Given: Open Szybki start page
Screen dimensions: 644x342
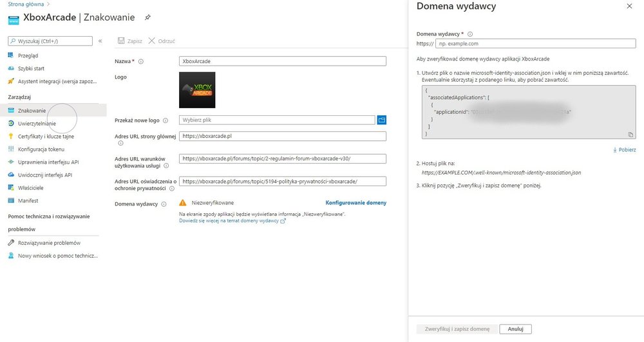Looking at the screenshot, I should tap(31, 68).
